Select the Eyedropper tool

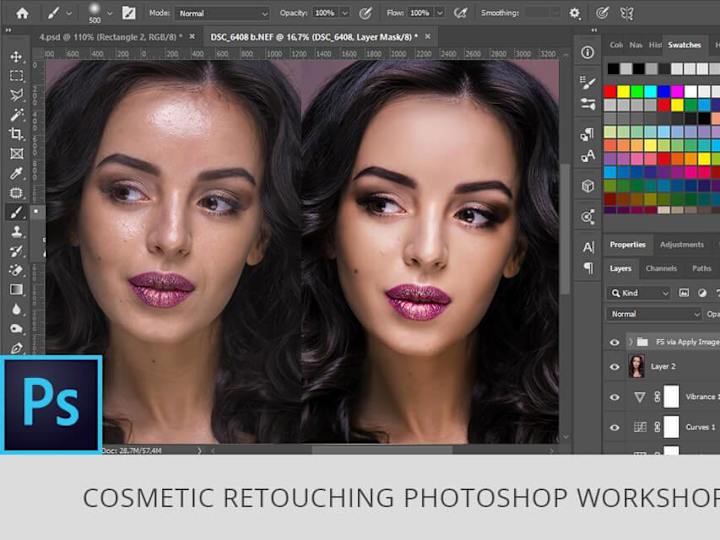coord(17,173)
